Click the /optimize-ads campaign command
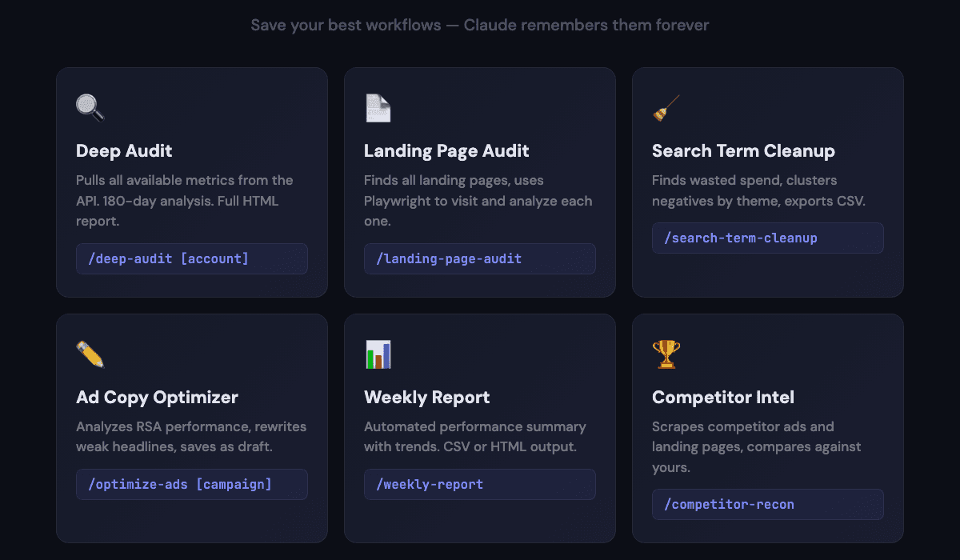 click(x=192, y=484)
